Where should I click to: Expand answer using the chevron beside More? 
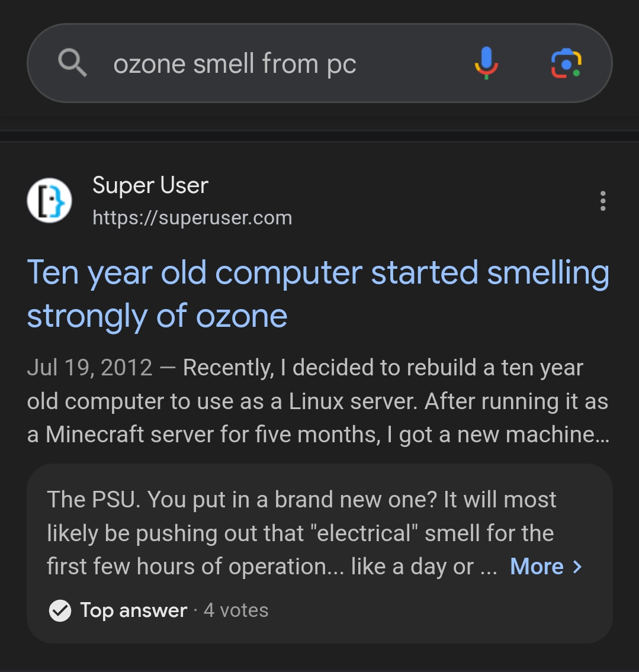(x=578, y=567)
